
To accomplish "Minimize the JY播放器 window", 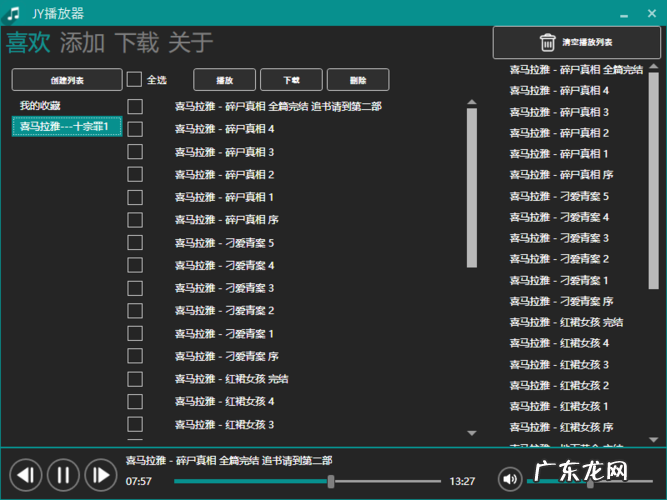I will coord(624,14).
